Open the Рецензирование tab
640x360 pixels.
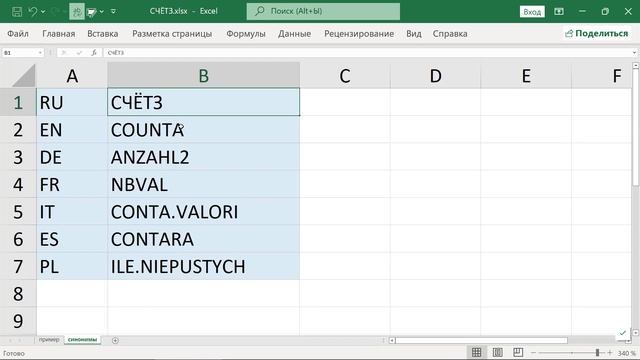click(x=359, y=34)
